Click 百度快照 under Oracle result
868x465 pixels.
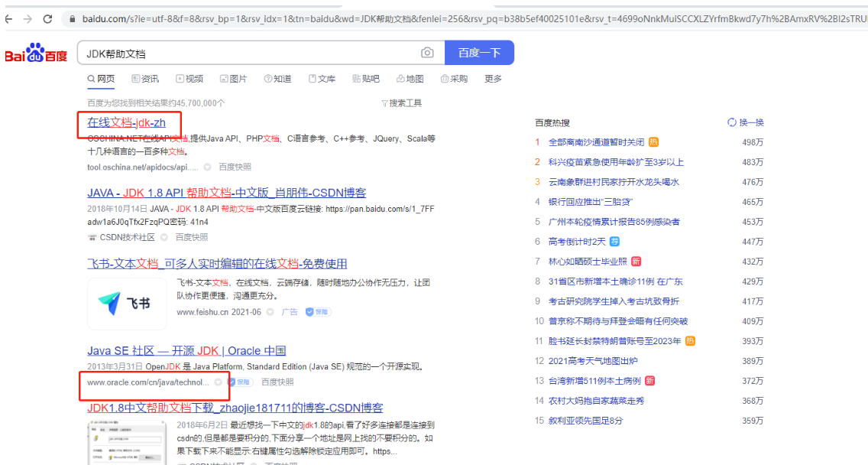[277, 382]
